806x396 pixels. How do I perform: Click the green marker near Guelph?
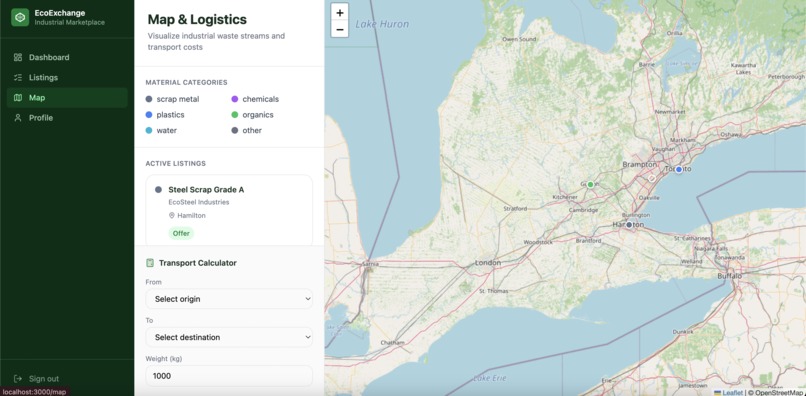click(x=591, y=184)
